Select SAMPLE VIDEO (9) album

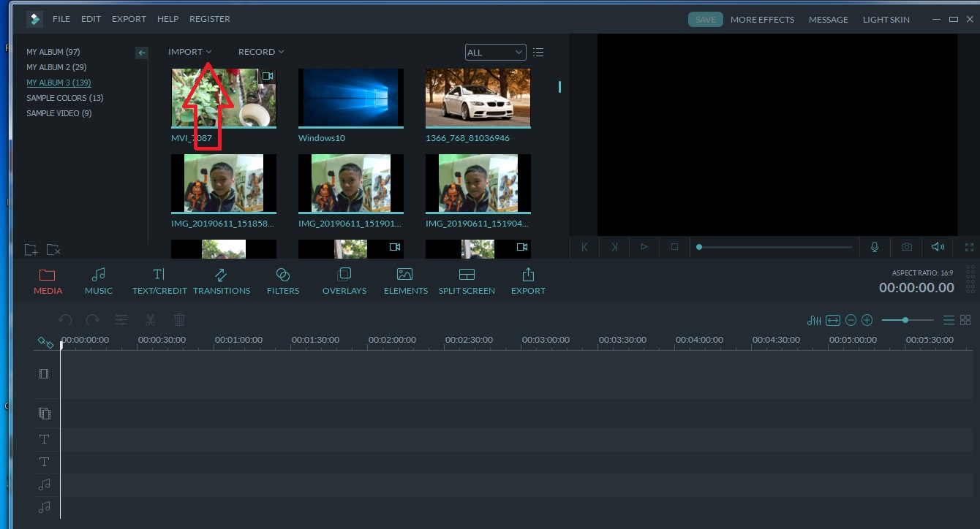[x=59, y=113]
